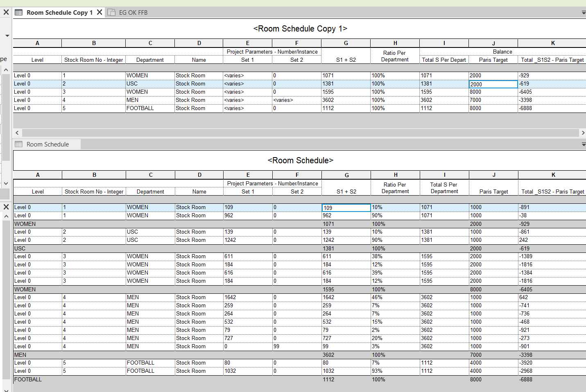
Task: Open the chevron on the Room Schedule panel bar
Action: 584,144
